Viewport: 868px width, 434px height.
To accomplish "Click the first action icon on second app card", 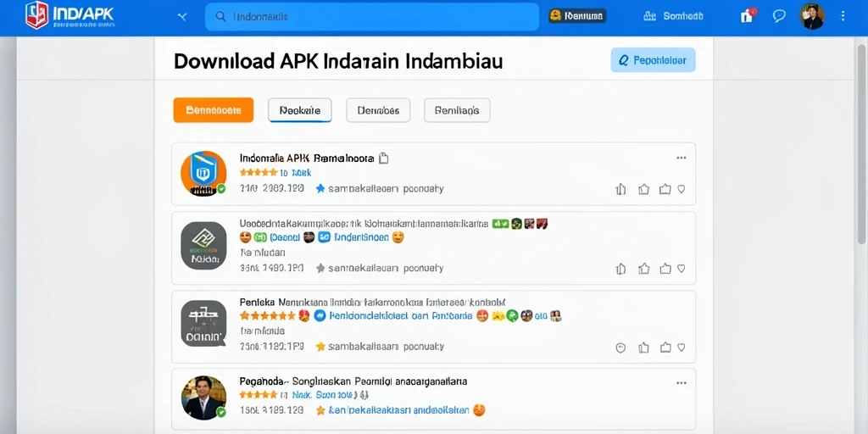I will pos(621,269).
